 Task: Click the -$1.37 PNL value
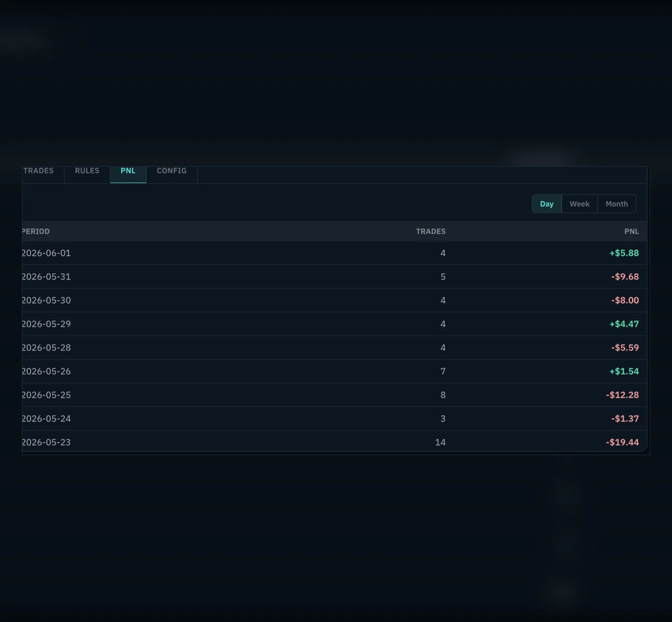coord(625,418)
